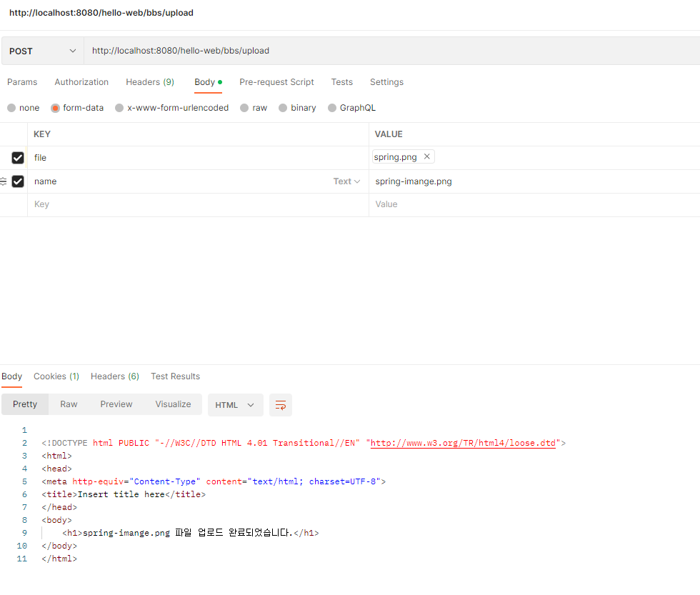Click the drag handle icon beside name row
The image size is (700, 595).
3,181
